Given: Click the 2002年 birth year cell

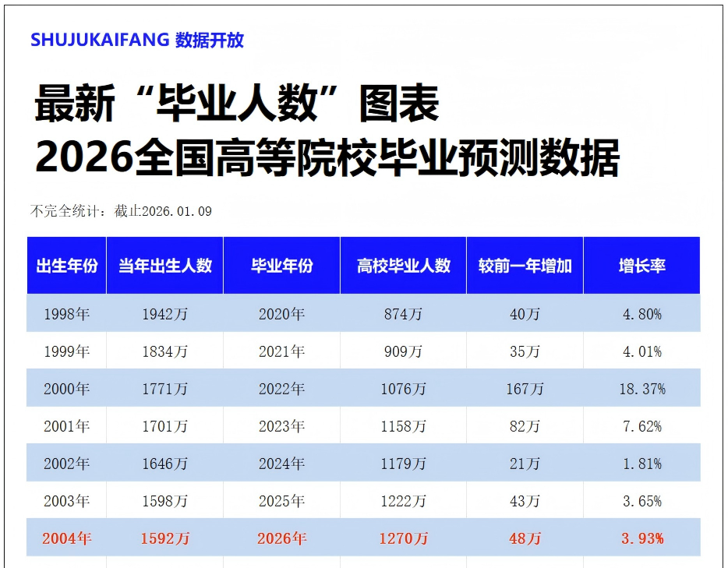Looking at the screenshot, I should (x=67, y=464).
